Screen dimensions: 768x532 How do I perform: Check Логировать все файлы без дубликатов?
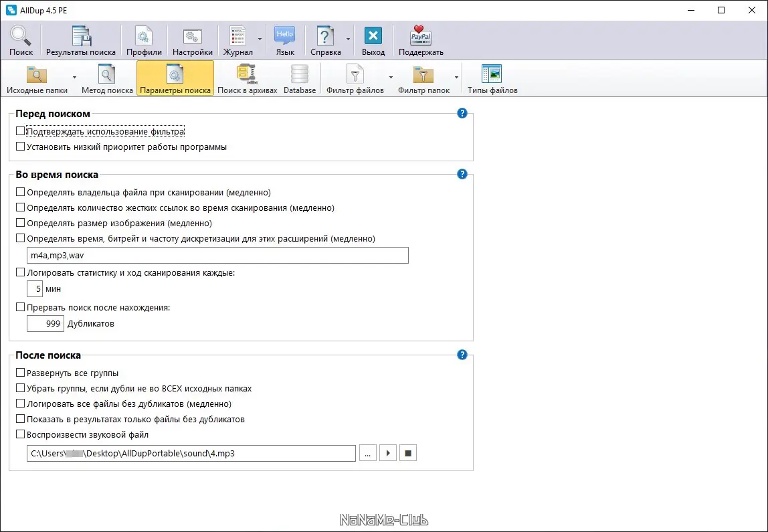(x=20, y=404)
